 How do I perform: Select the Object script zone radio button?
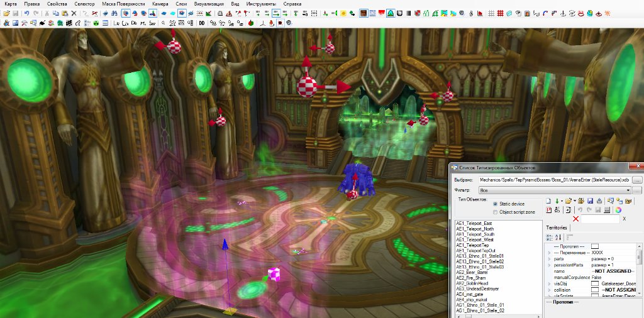pyautogui.click(x=495, y=212)
